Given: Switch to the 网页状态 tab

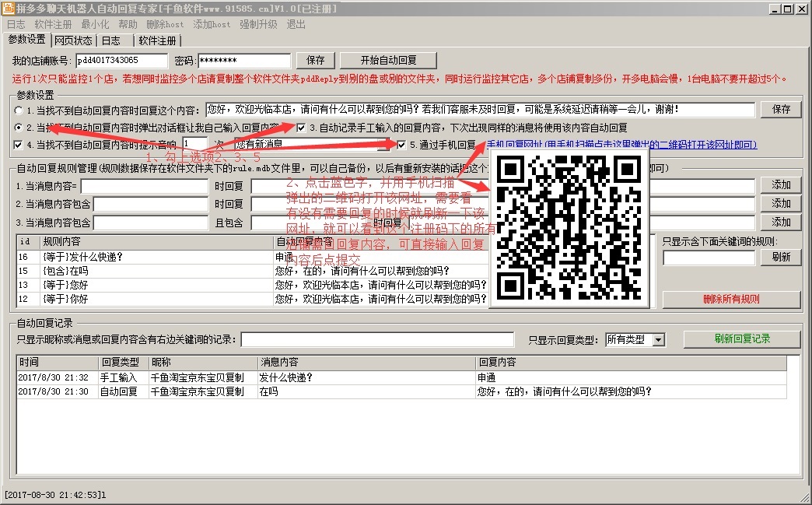Looking at the screenshot, I should click(x=74, y=40).
